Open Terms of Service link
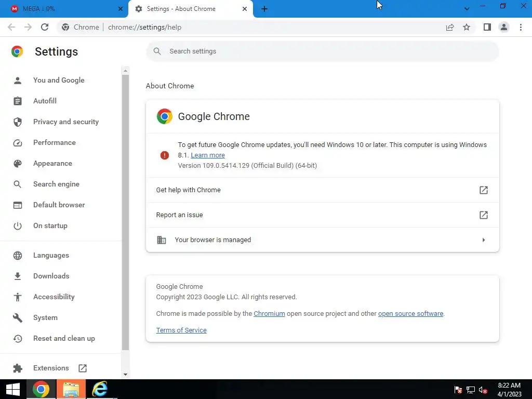The image size is (532, 399). pos(181,330)
